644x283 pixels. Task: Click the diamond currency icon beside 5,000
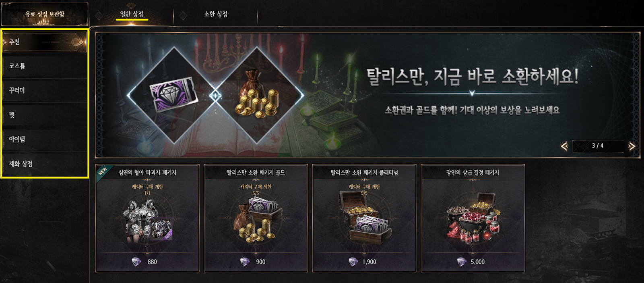(x=462, y=262)
